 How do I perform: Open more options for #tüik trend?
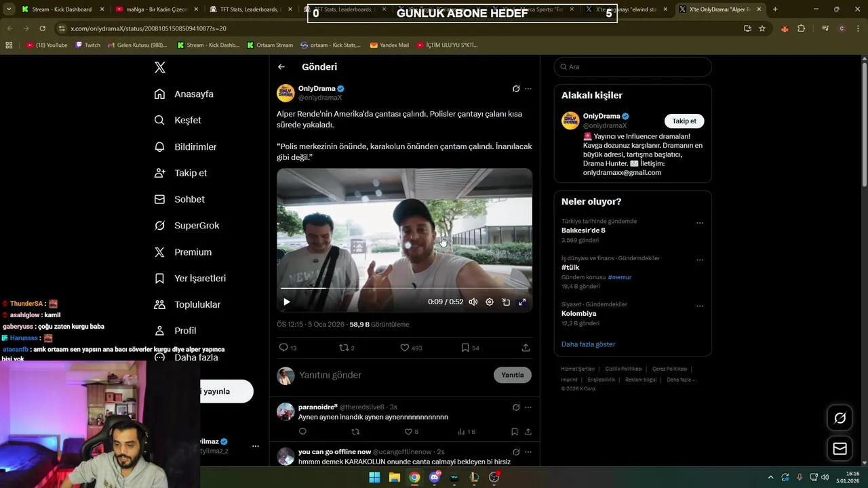700,260
